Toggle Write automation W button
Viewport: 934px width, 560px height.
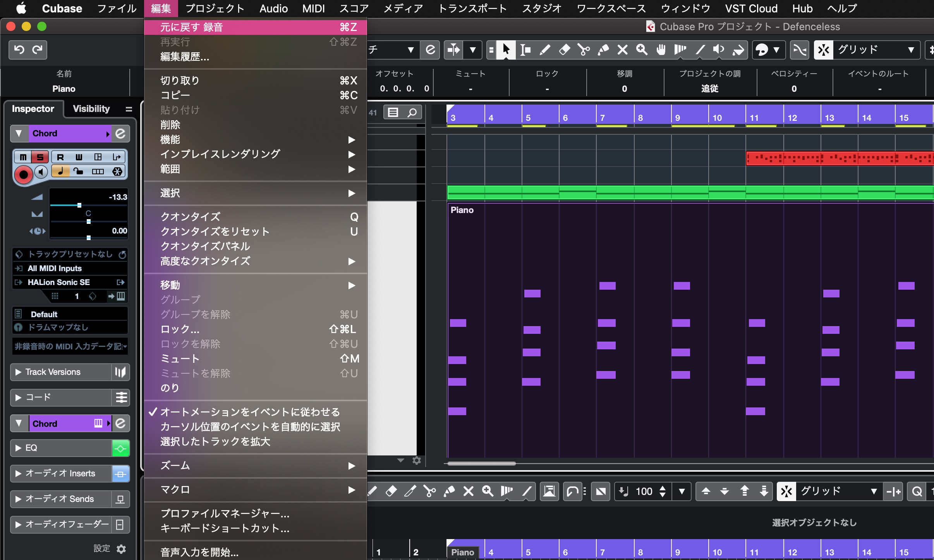[x=79, y=157]
